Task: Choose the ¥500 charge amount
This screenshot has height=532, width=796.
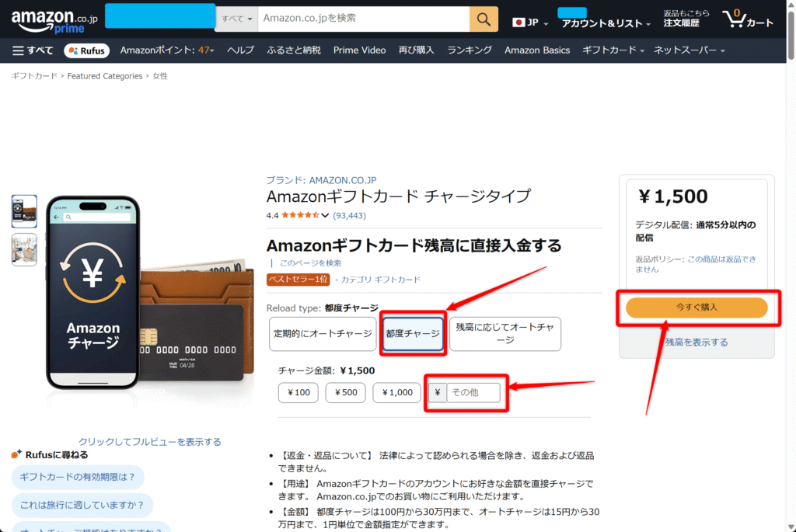Action: 345,392
